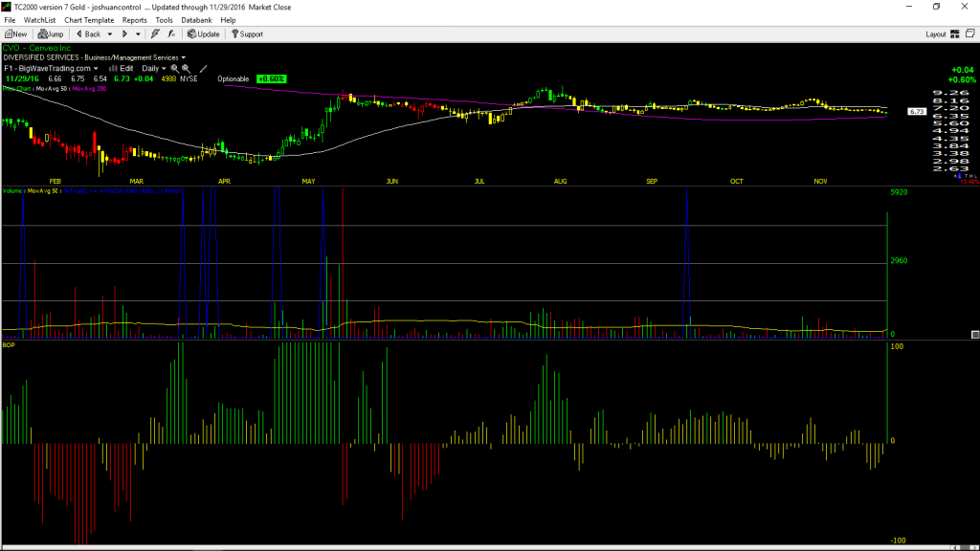Click the window cascade icon in toolbar
The width and height of the screenshot is (980, 551).
970,33
